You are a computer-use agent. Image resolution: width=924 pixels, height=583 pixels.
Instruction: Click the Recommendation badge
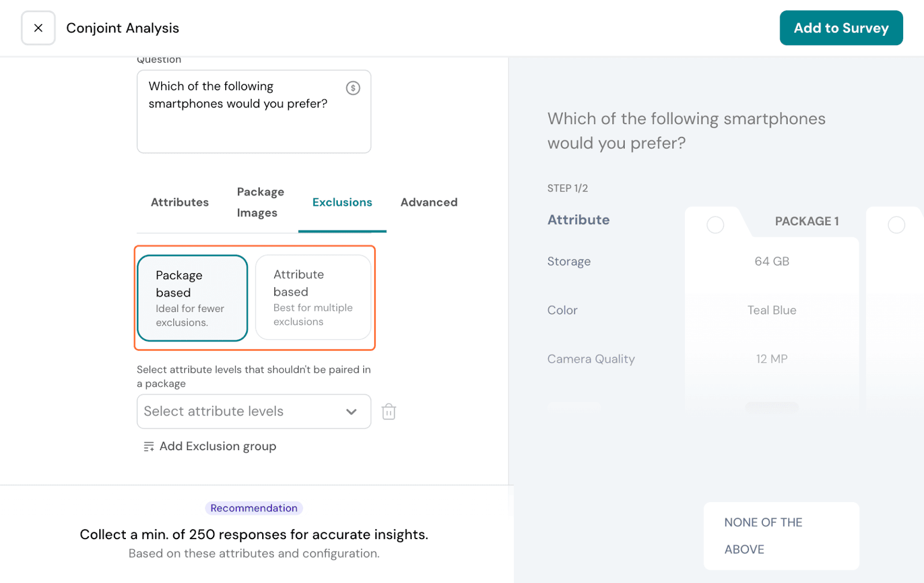tap(254, 508)
